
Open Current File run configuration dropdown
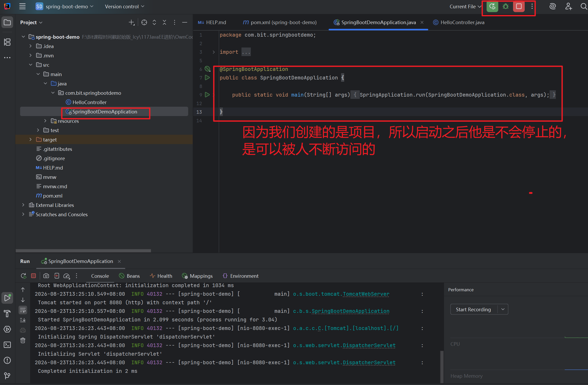(465, 6)
